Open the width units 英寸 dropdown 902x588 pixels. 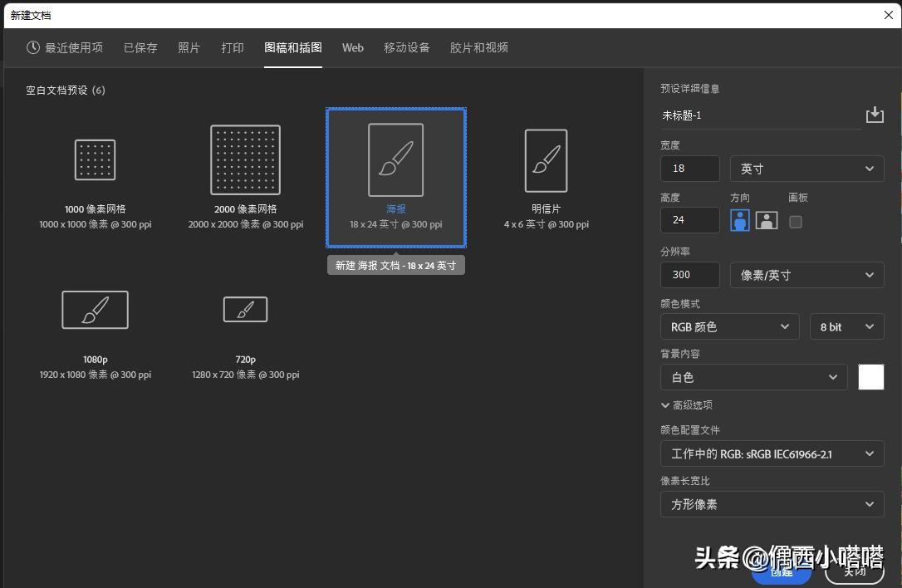tap(806, 169)
